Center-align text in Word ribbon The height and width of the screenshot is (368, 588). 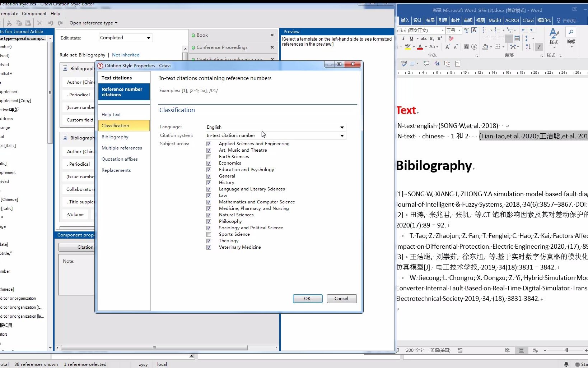[493, 38]
